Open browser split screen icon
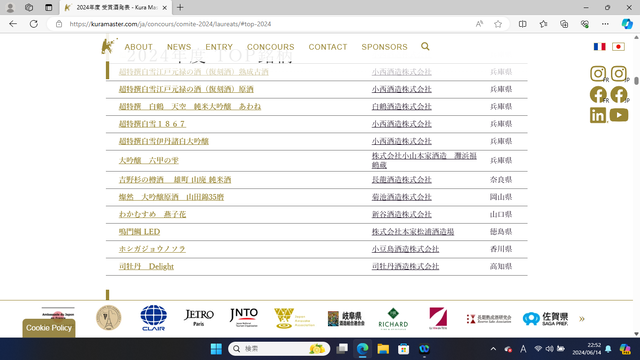640x360 pixels. [x=522, y=24]
